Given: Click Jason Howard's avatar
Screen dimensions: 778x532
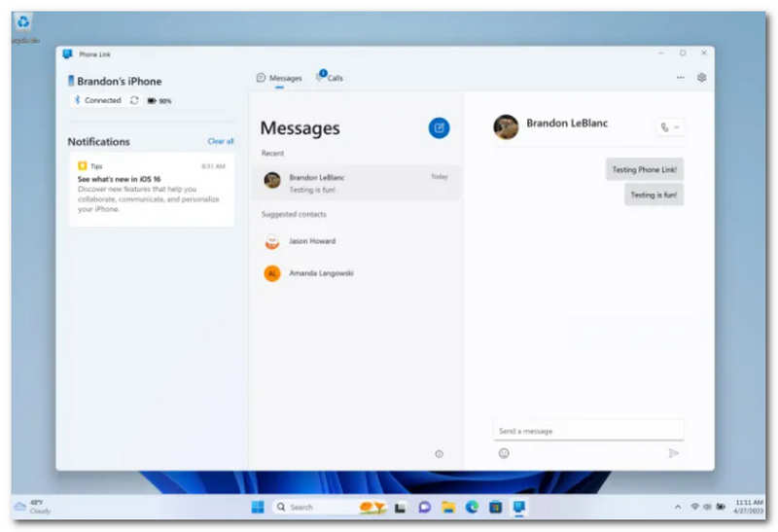Looking at the screenshot, I should point(272,241).
